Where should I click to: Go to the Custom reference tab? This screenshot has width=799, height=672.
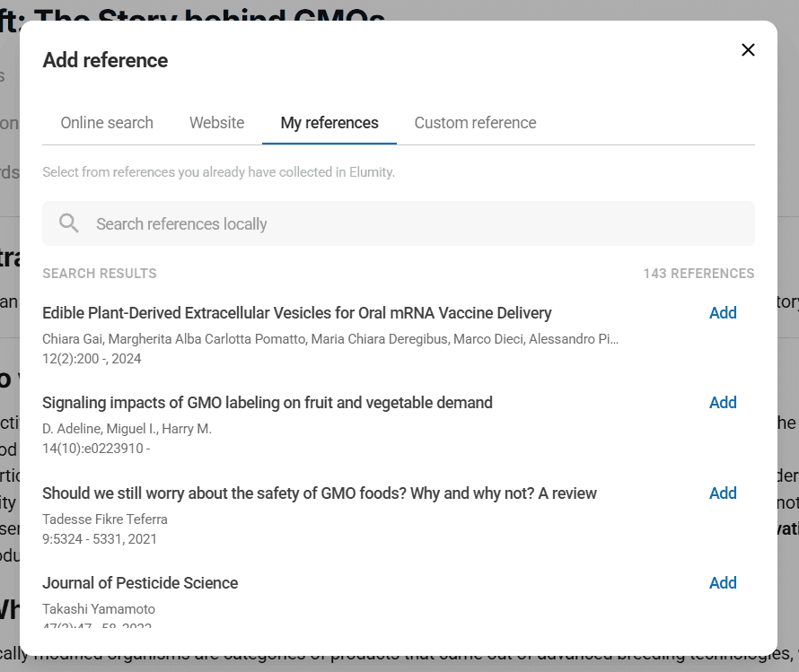coord(475,123)
